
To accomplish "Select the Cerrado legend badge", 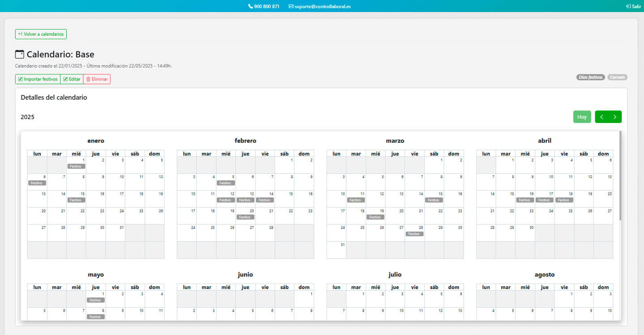I will point(617,77).
